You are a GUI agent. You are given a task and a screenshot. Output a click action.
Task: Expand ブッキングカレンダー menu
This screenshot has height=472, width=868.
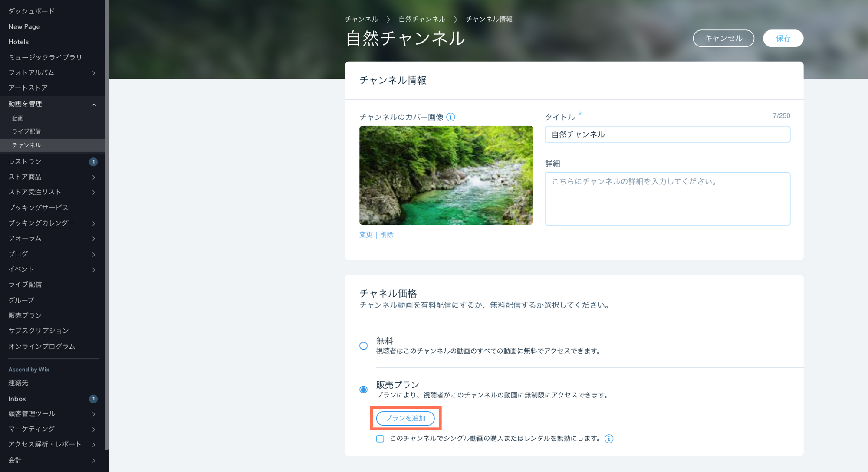point(94,223)
